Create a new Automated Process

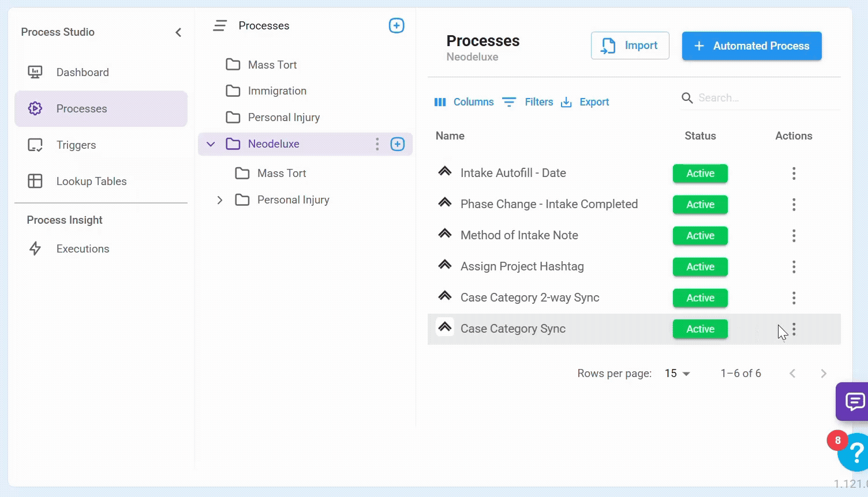click(751, 46)
